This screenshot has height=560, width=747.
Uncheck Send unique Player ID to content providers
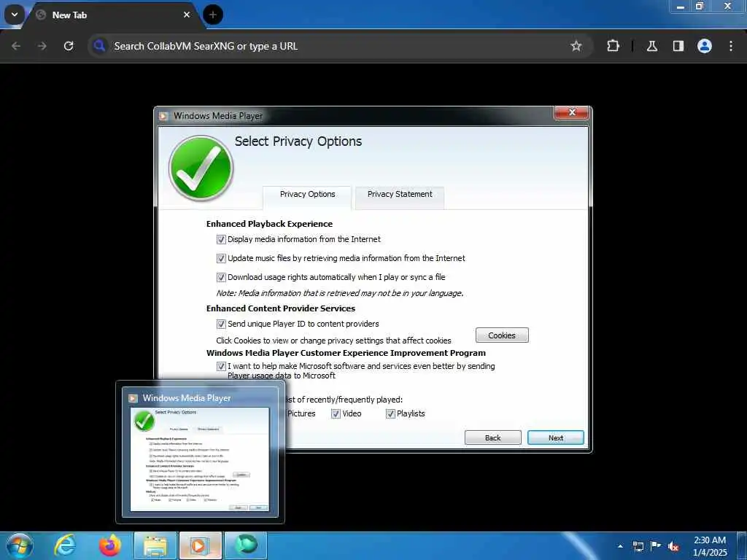click(x=221, y=324)
